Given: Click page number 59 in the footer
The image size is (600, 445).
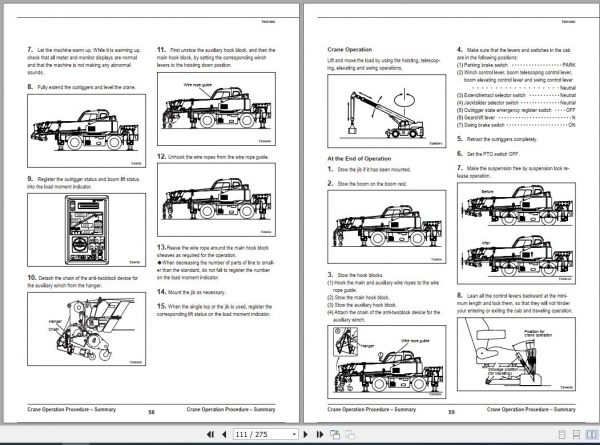Looking at the screenshot, I should (x=452, y=412).
